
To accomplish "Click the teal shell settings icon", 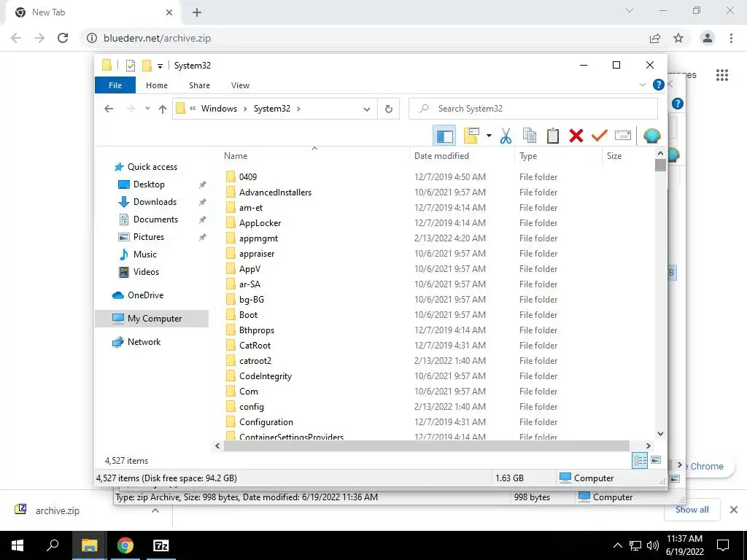I will pos(651,136).
